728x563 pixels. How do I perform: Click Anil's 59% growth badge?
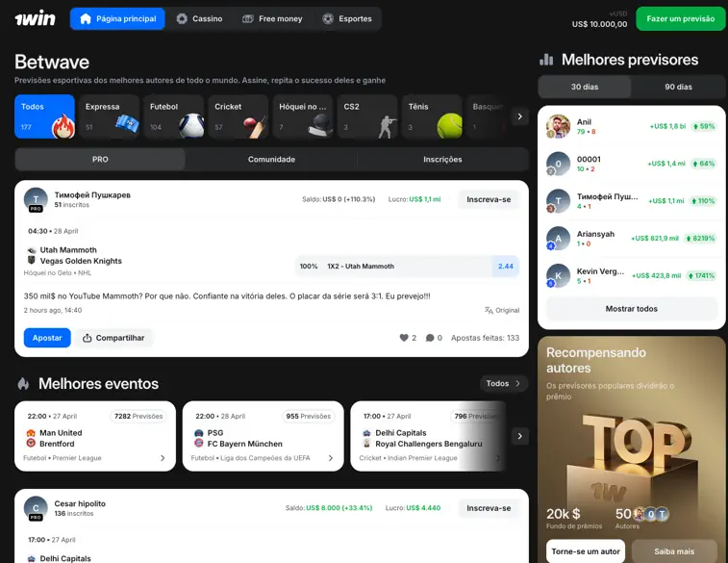704,126
